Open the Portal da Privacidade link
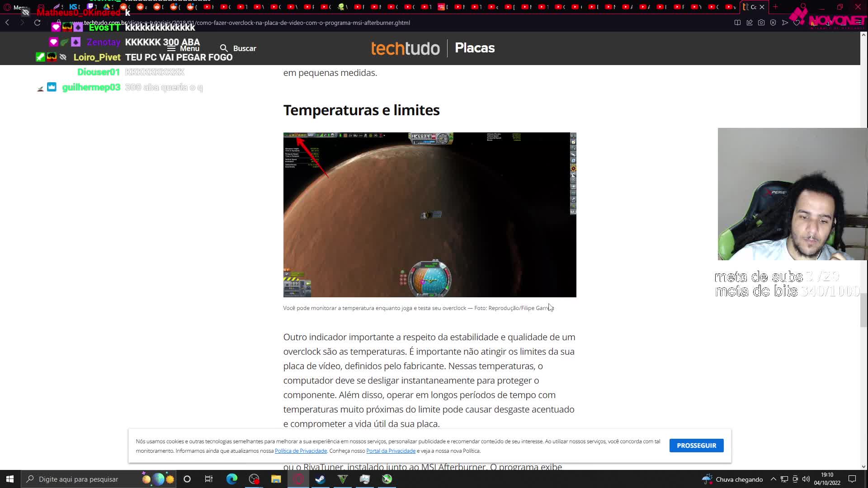This screenshot has width=868, height=488. pos(391,451)
